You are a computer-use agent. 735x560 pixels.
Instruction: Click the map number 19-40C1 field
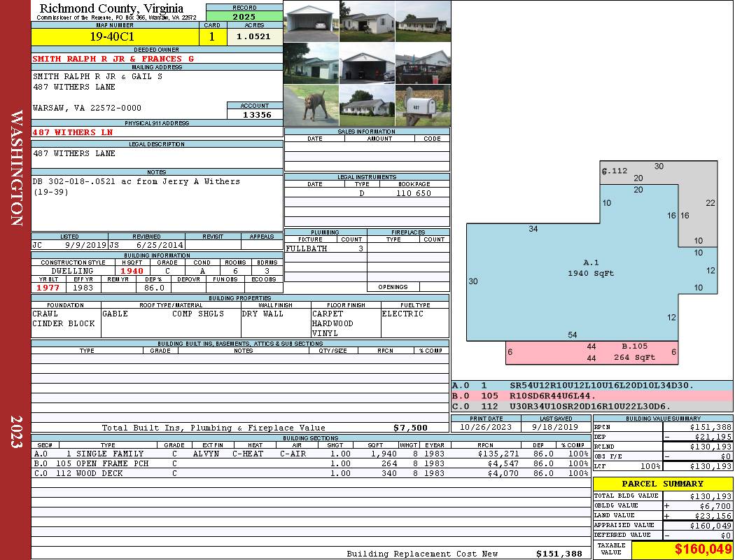[x=115, y=37]
